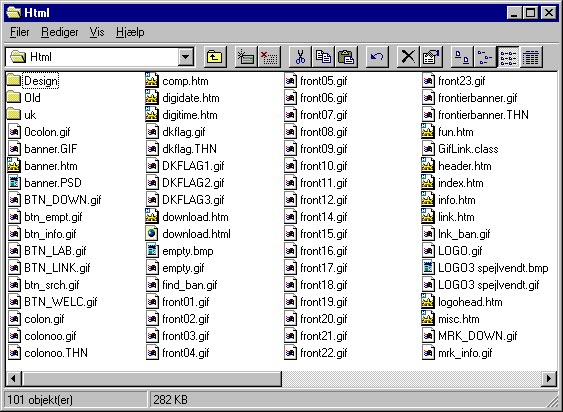Open the Hjælp menu

(x=130, y=32)
